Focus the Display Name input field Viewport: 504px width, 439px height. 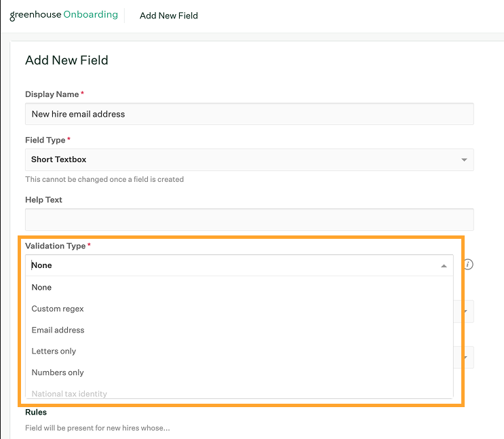point(248,114)
